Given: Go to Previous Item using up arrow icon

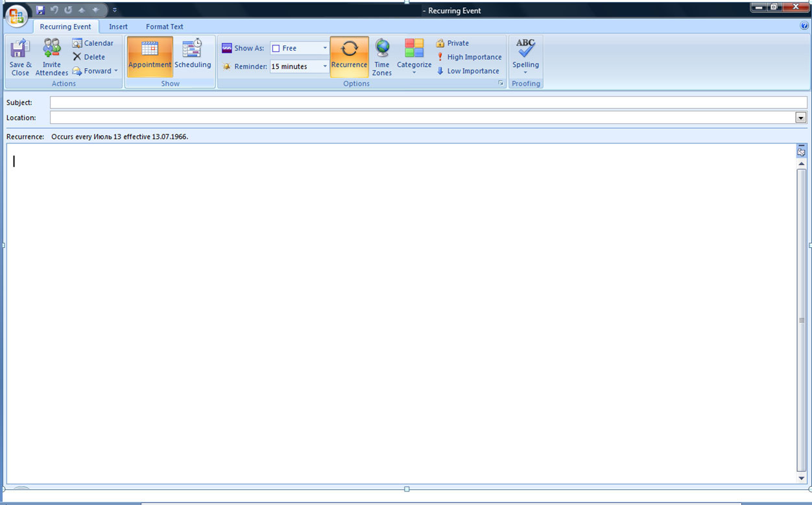Looking at the screenshot, I should (x=82, y=10).
